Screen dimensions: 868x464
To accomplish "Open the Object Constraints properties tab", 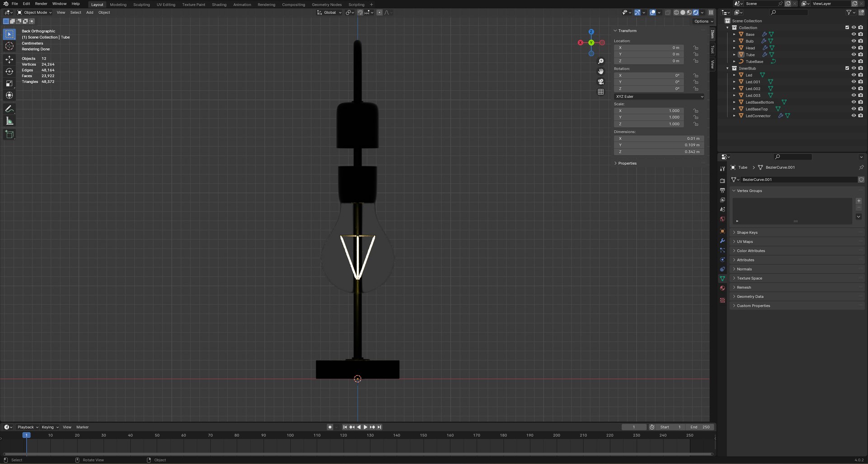I will 722,269.
